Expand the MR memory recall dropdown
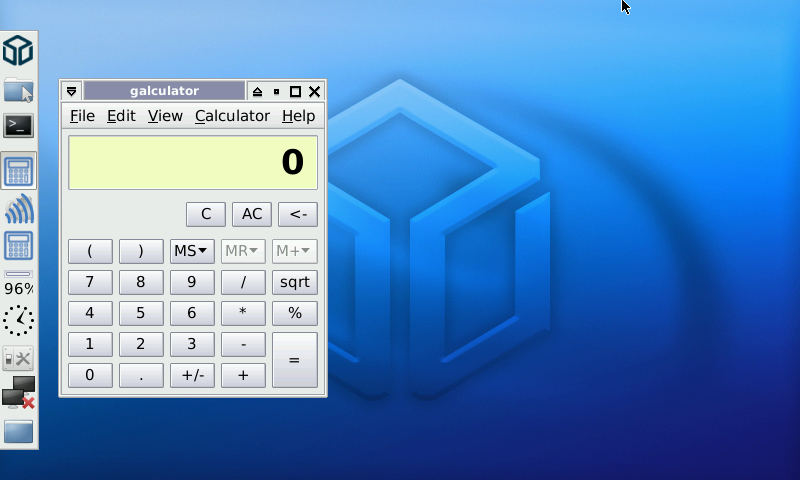Image resolution: width=800 pixels, height=480 pixels. point(243,251)
